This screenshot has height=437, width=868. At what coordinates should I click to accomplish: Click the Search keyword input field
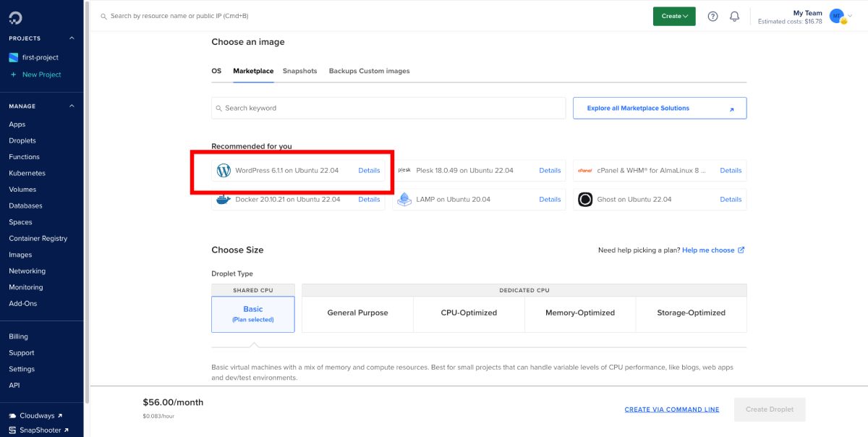pyautogui.click(x=388, y=108)
